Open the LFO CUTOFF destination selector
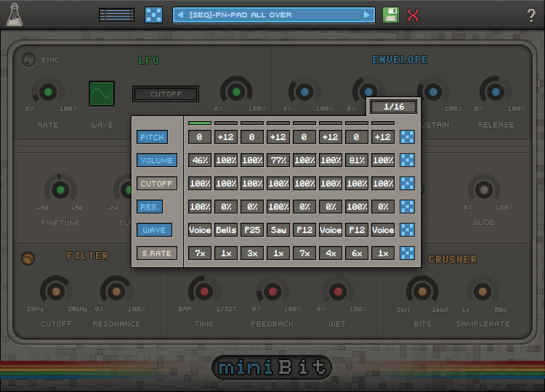Screen dimensions: 545x392 pos(166,94)
